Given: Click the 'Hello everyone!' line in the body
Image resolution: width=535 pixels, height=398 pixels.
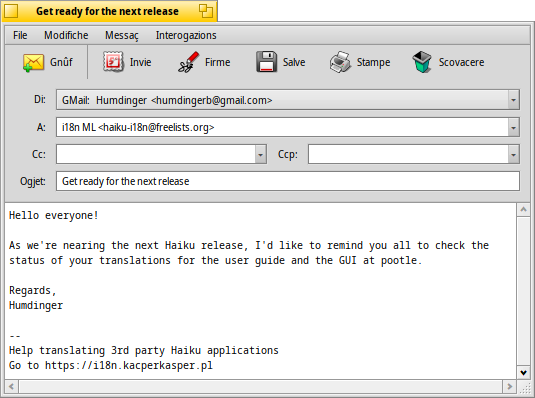Looking at the screenshot, I should [54, 216].
